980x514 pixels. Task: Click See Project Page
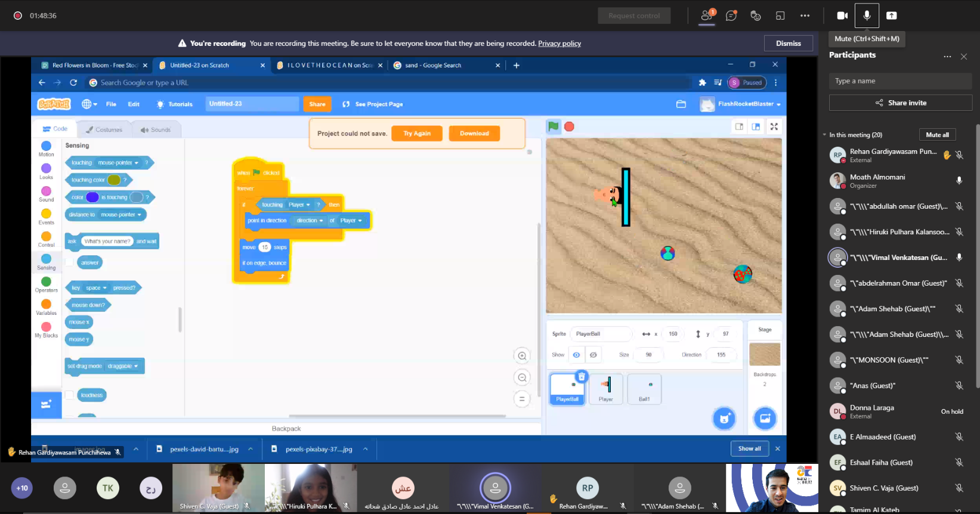(373, 104)
